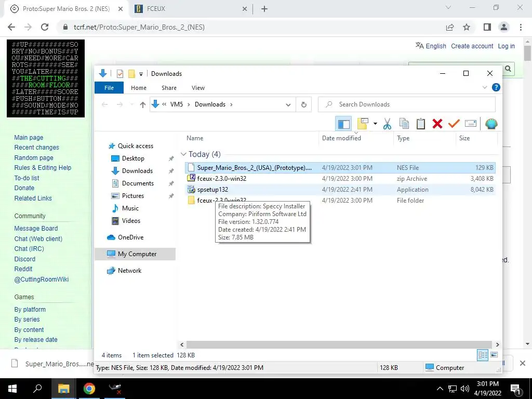Click the folder options toolbar icon
The height and width of the screenshot is (399, 532).
[x=362, y=124]
